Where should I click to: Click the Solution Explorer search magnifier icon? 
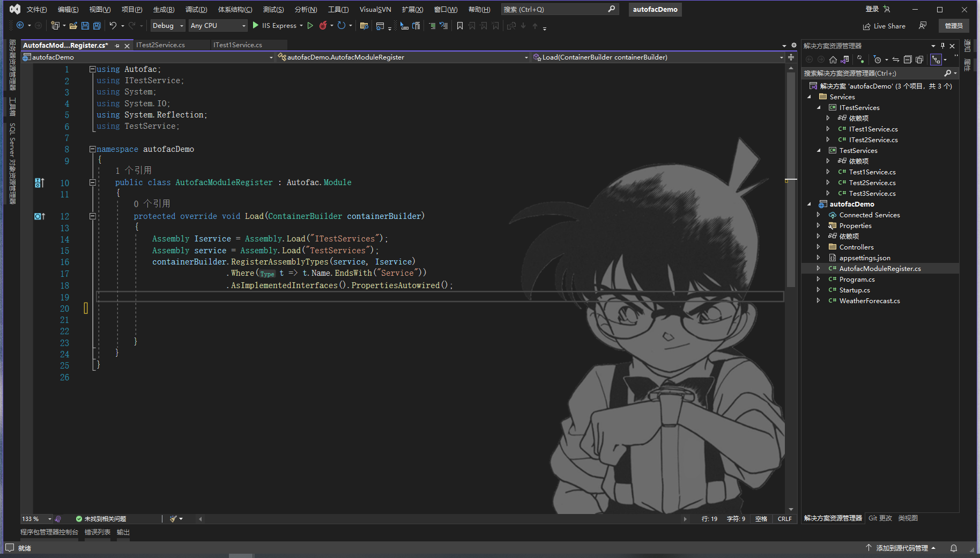947,73
